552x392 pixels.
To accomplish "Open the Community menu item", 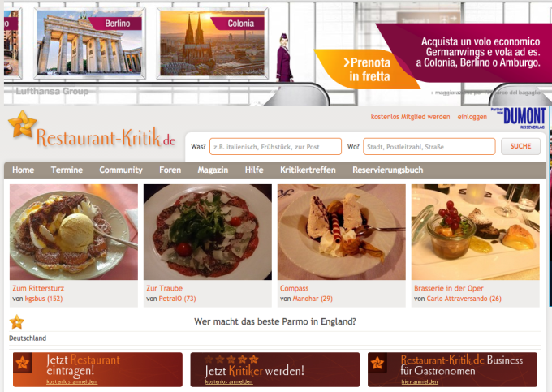I will click(x=121, y=170).
